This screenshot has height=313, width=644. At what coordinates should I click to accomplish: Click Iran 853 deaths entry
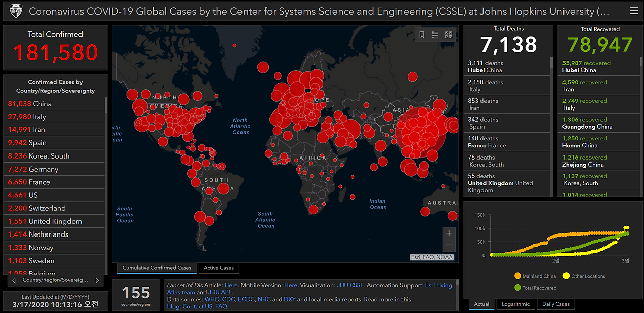tap(508, 104)
